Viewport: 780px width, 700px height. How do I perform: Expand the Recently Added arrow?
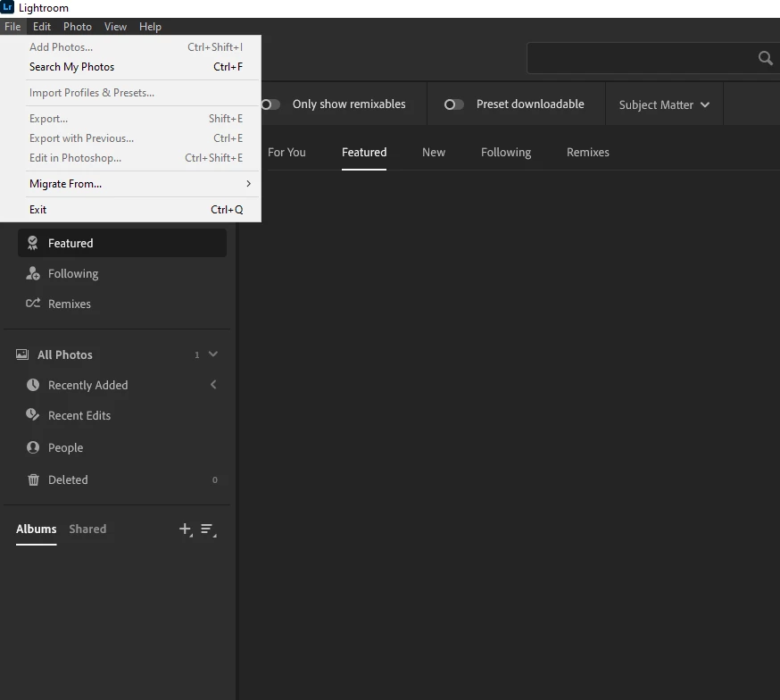tap(213, 385)
